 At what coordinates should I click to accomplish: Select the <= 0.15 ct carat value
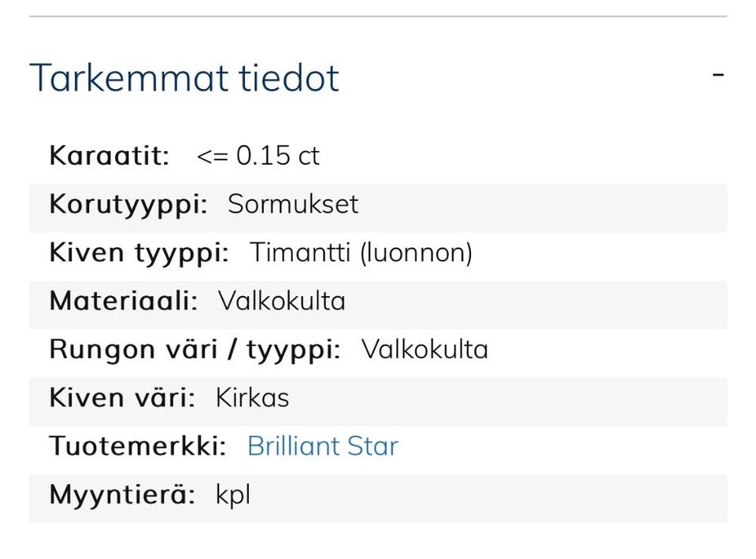[258, 156]
